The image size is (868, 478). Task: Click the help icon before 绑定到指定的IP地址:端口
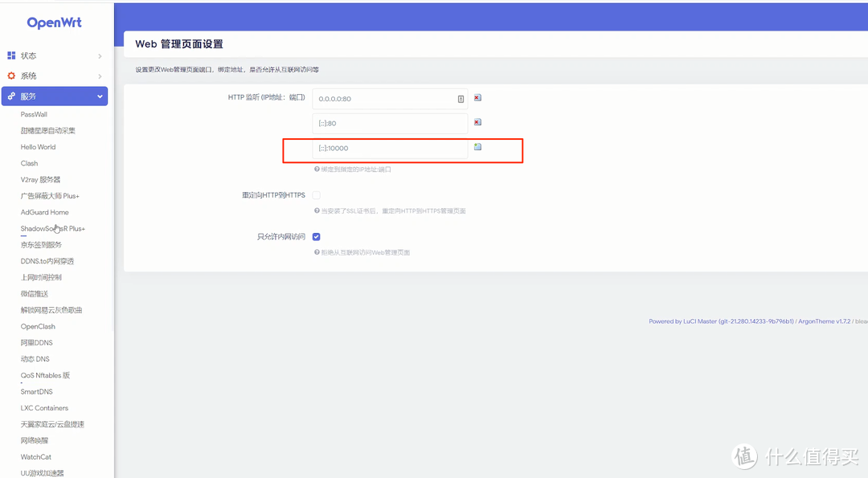click(318, 170)
